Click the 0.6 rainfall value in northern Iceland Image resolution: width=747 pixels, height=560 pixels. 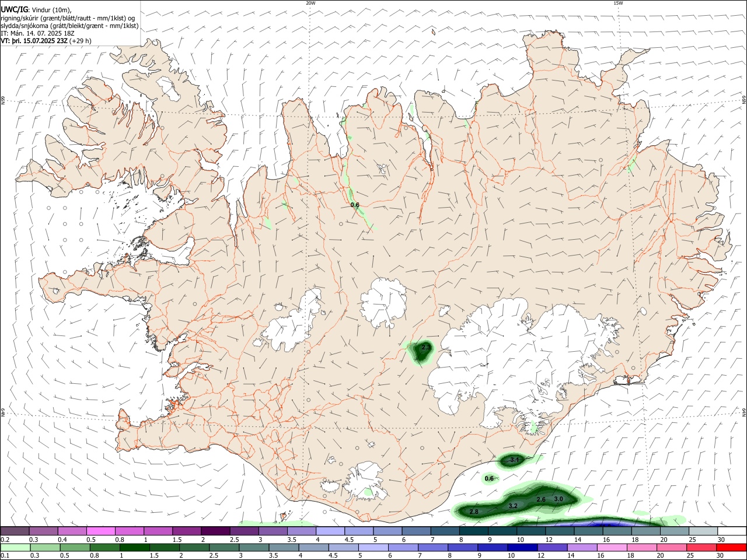pos(355,205)
